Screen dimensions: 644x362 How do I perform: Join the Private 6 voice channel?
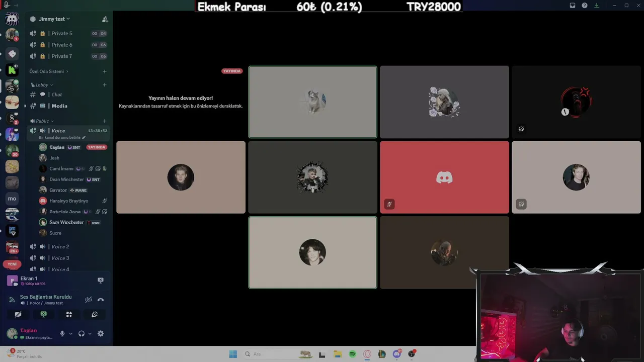tap(68, 45)
